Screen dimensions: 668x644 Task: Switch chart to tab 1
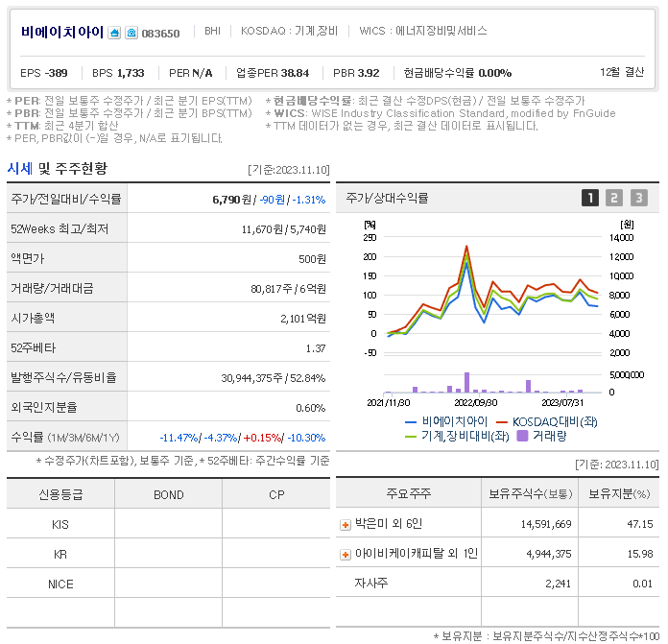pos(590,198)
